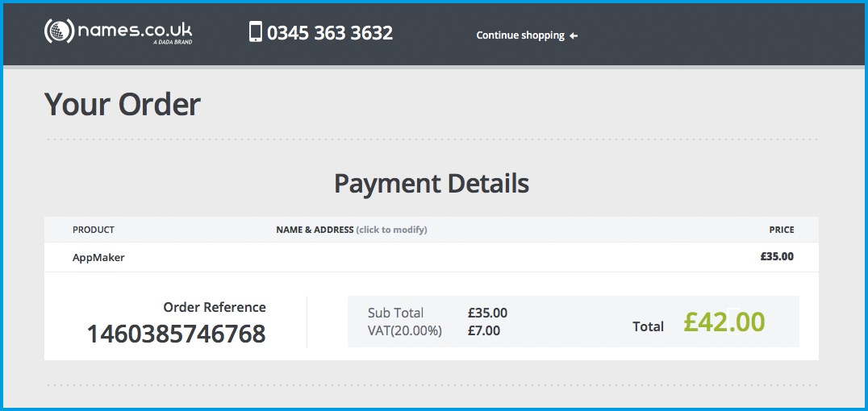The image size is (868, 411).
Task: Click the Payment Details heading
Action: (x=432, y=184)
